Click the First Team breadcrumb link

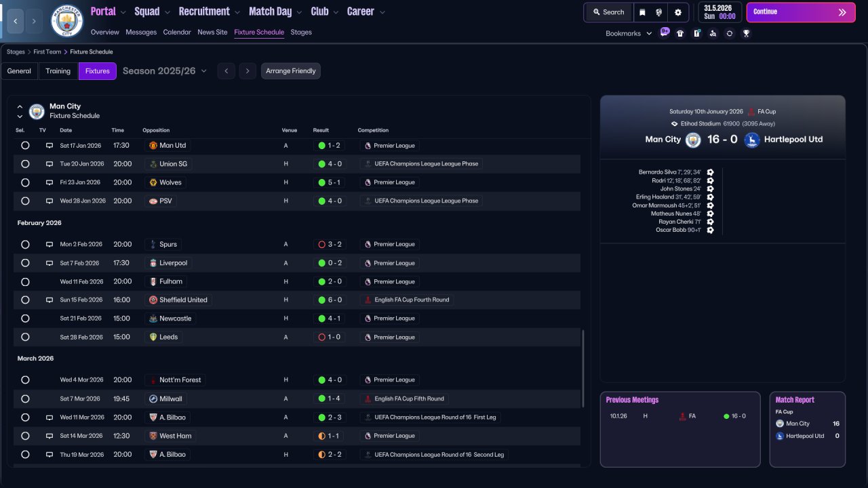click(x=47, y=52)
